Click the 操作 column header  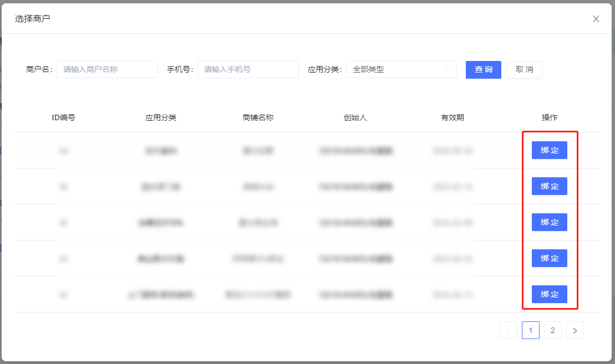550,117
